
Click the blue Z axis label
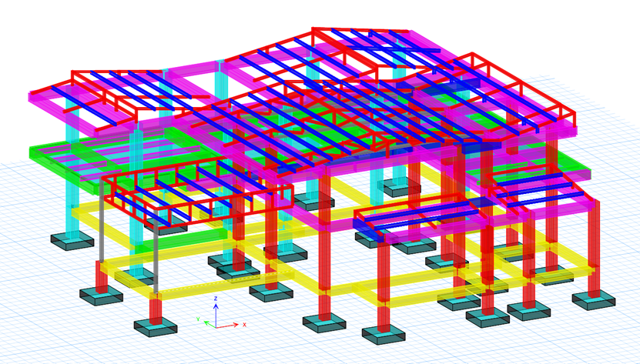(216, 299)
